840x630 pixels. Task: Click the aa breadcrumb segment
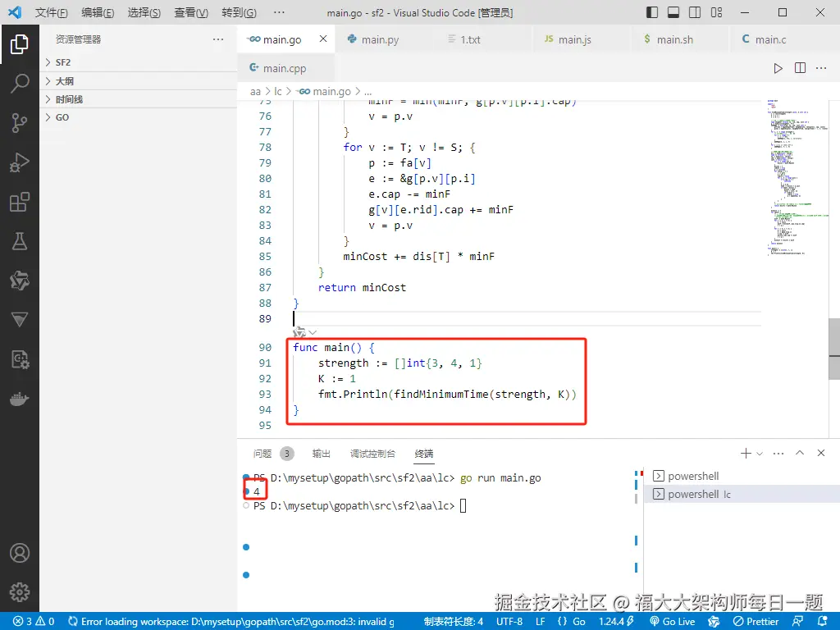pos(255,92)
